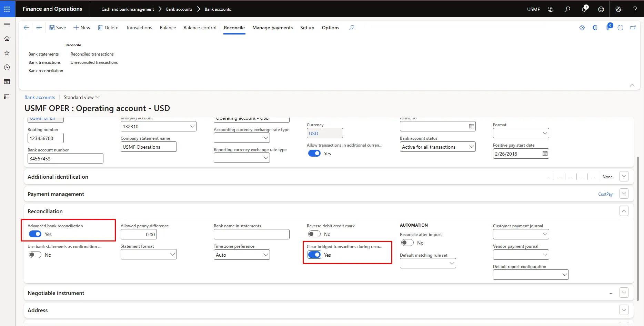
Task: Open the Balance control tab
Action: click(200, 28)
